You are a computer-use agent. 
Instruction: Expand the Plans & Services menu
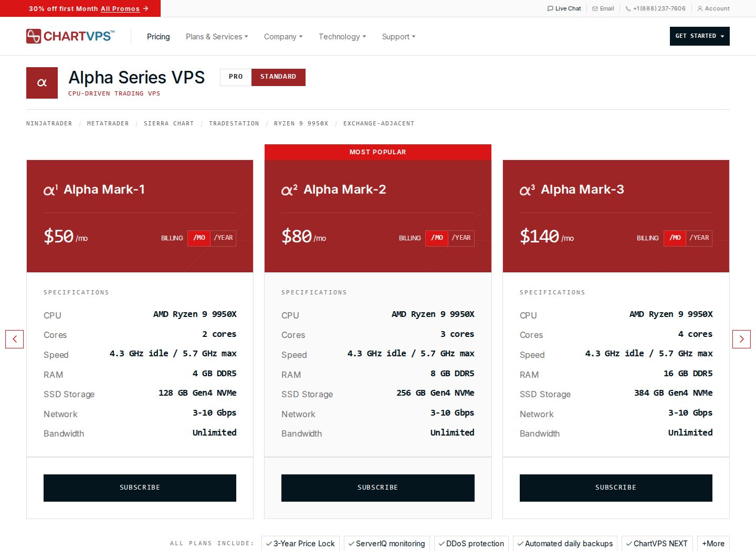[217, 37]
